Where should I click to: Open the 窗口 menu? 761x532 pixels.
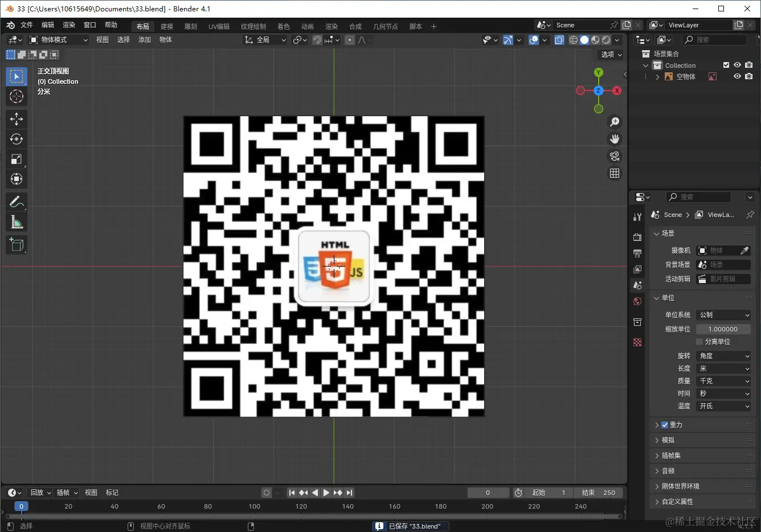90,25
